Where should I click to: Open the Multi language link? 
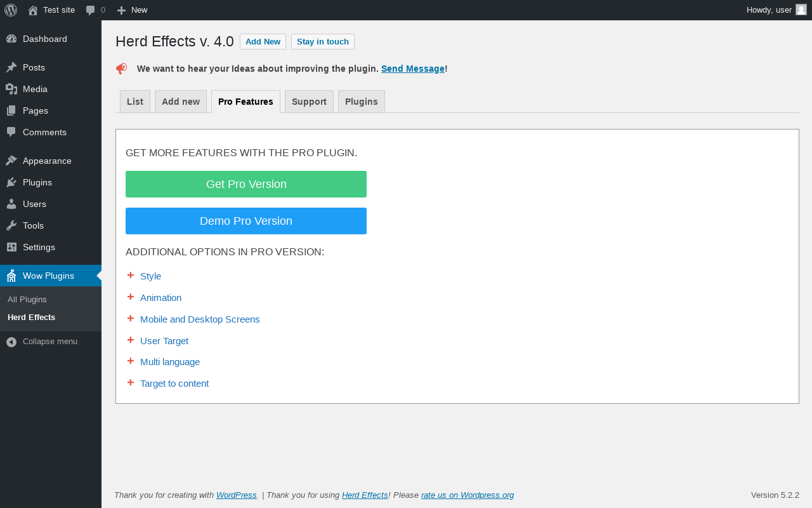coord(170,362)
